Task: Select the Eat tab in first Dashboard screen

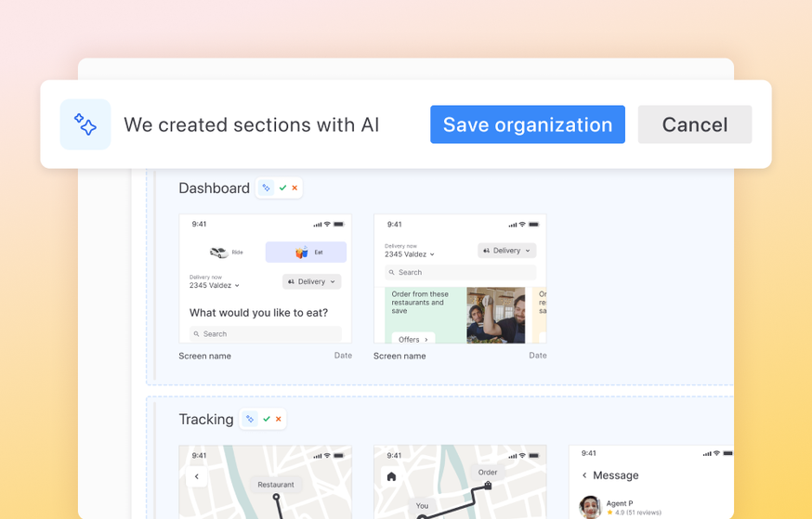Action: pos(306,252)
